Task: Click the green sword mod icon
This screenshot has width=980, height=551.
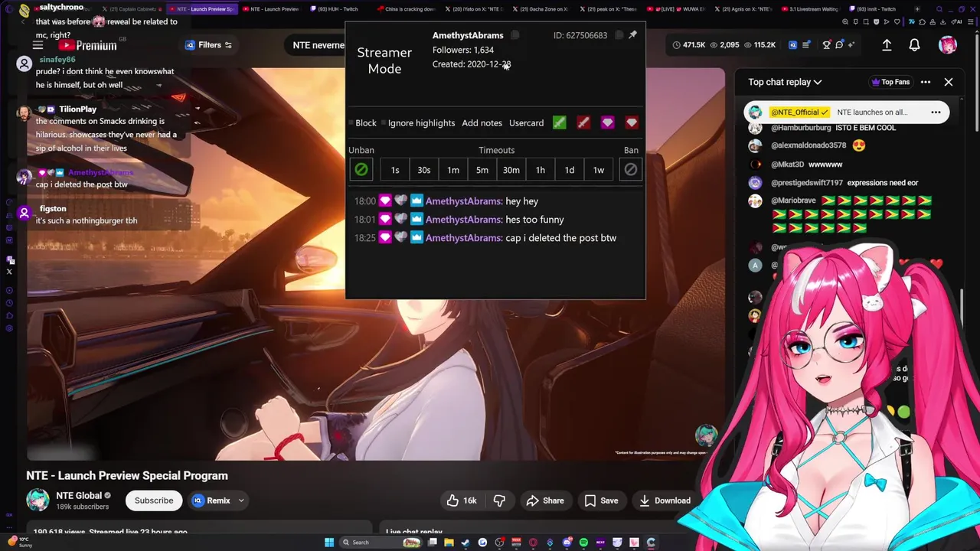Action: pos(560,122)
